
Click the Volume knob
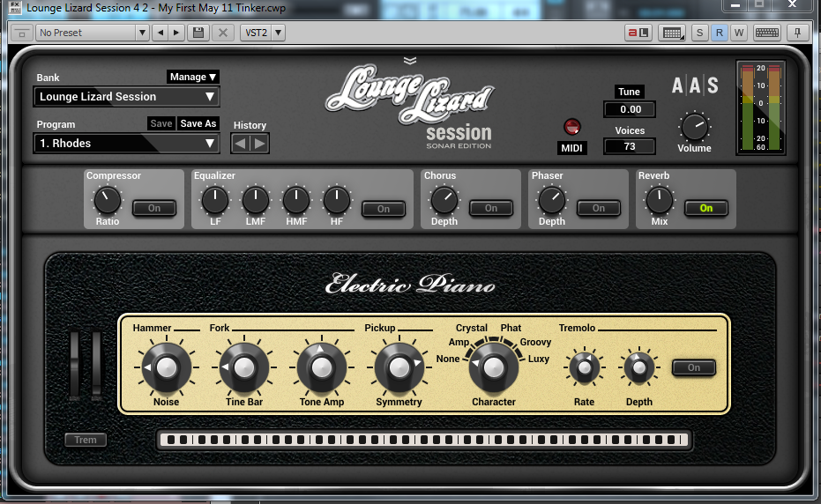tap(694, 127)
